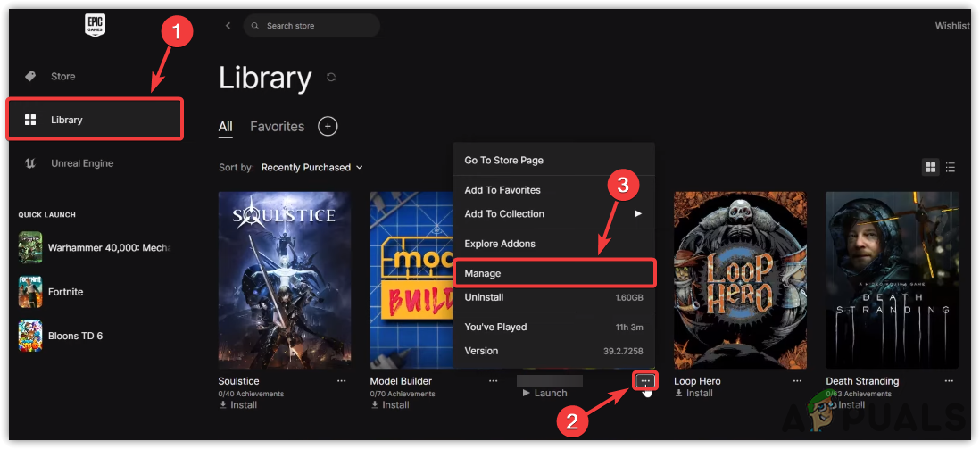The width and height of the screenshot is (980, 449).
Task: Switch to the Favorites tab
Action: (x=277, y=127)
